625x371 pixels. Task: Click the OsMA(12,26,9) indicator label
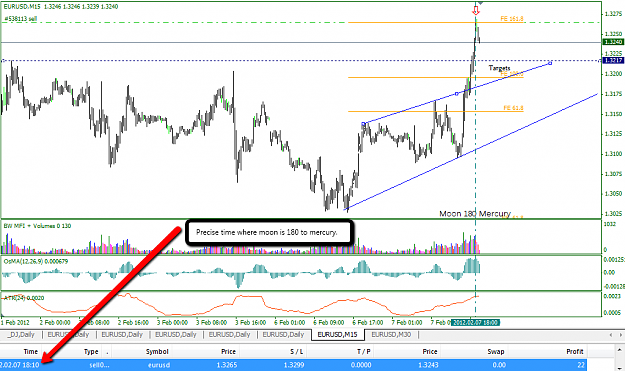click(36, 261)
